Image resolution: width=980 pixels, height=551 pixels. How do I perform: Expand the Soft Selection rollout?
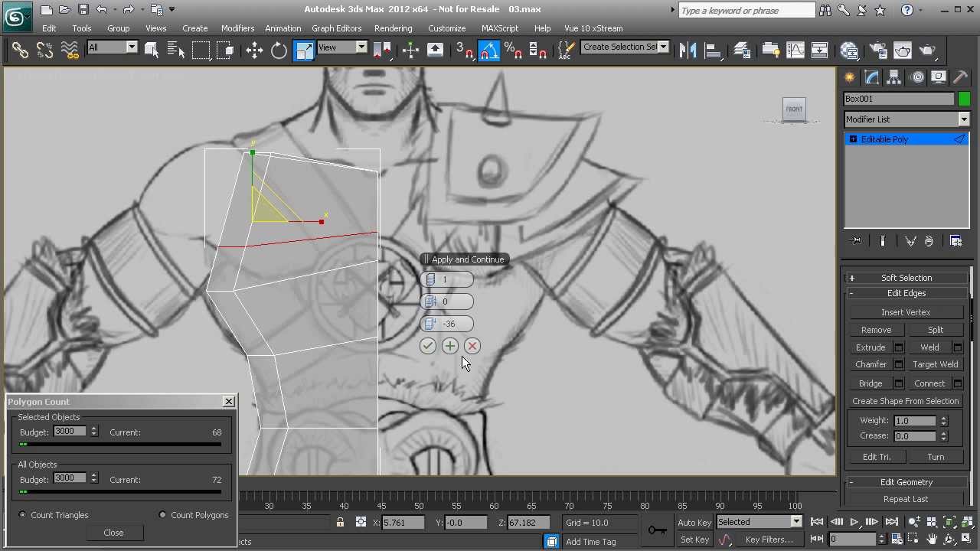tap(906, 278)
